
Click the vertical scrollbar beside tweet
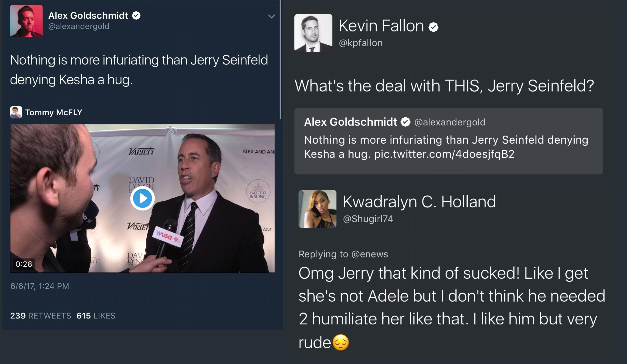[280, 60]
